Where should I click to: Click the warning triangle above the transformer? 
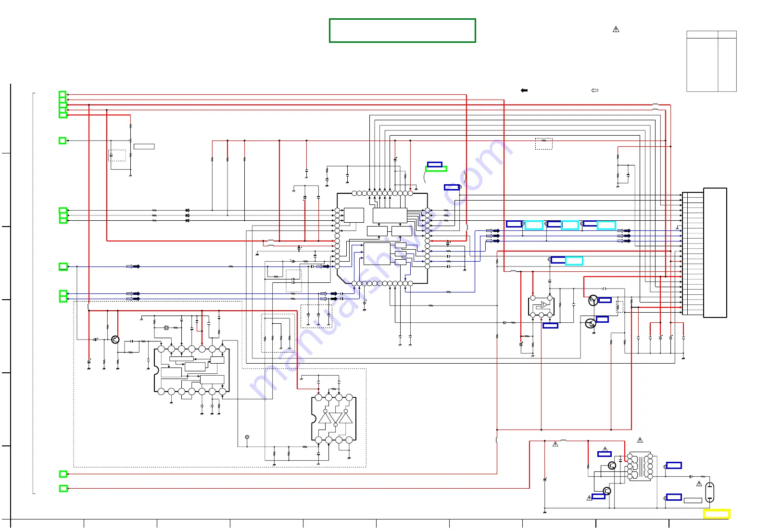[x=640, y=440]
